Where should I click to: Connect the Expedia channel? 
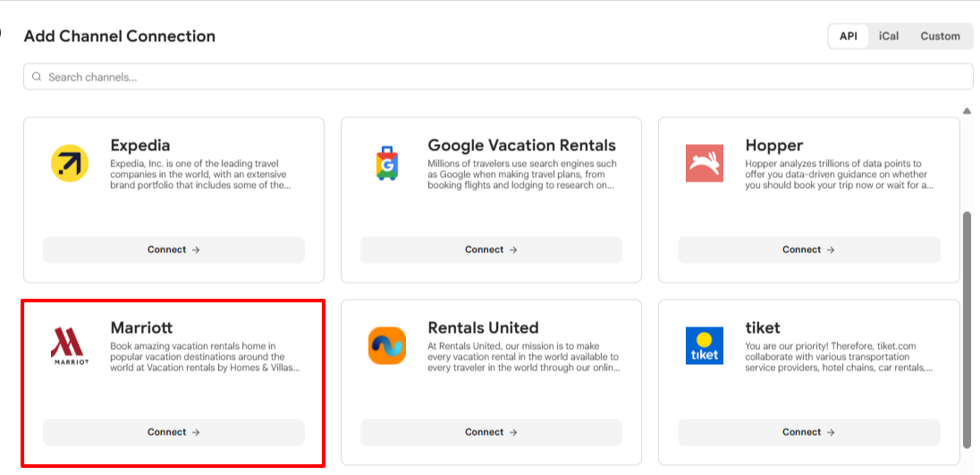pyautogui.click(x=173, y=250)
